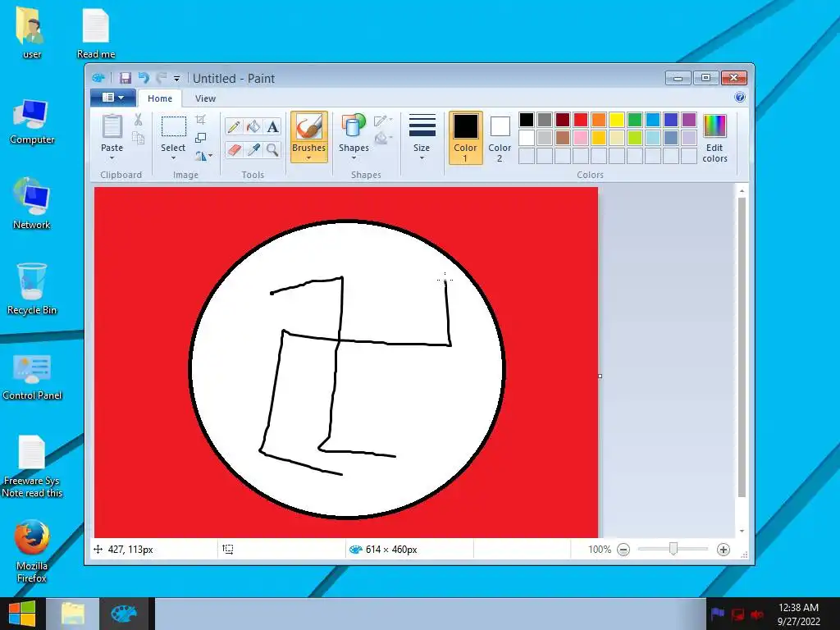Expand the Shapes dropdown arrow
Viewport: 840px width, 630px height.
click(354, 158)
